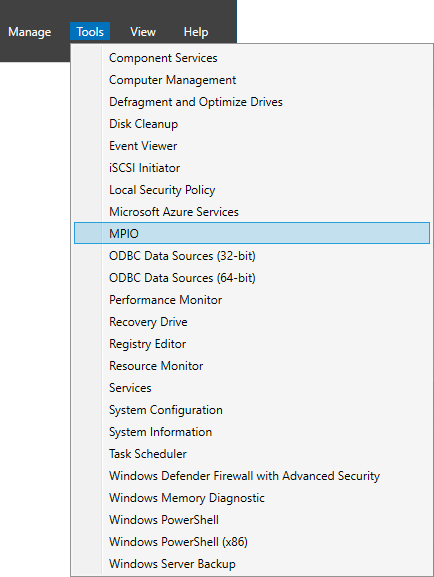Open ODBC Data Sources (64-bit)
This screenshot has height=577, width=434.
tap(252, 278)
